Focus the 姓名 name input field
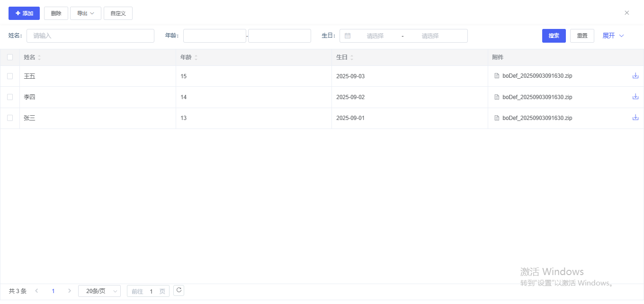This screenshot has width=644, height=304. tap(90, 36)
